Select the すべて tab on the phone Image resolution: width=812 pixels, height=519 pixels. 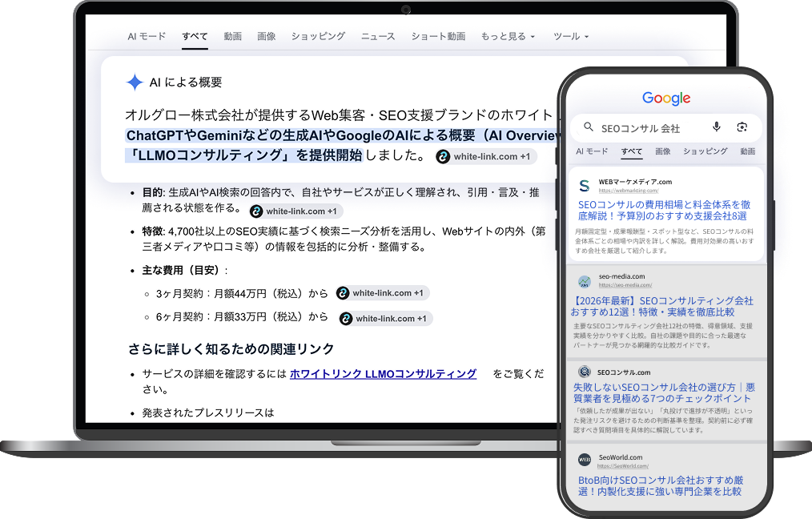tap(631, 151)
